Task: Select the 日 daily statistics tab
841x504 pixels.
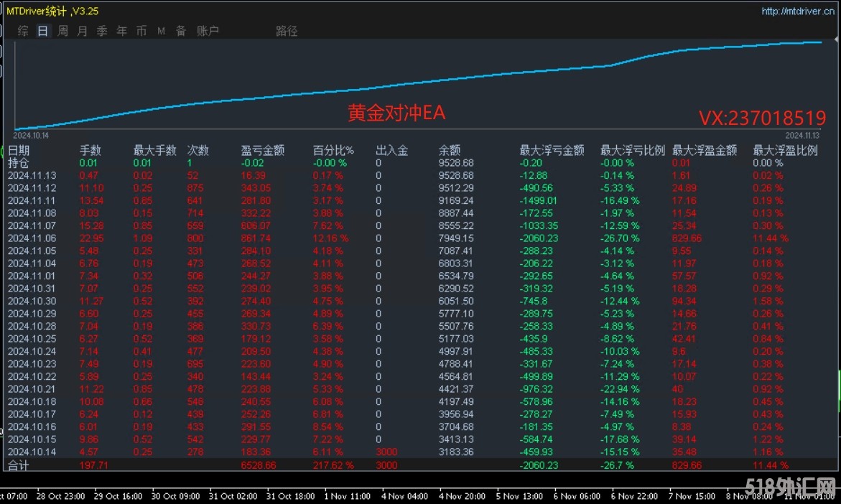Action: (42, 31)
